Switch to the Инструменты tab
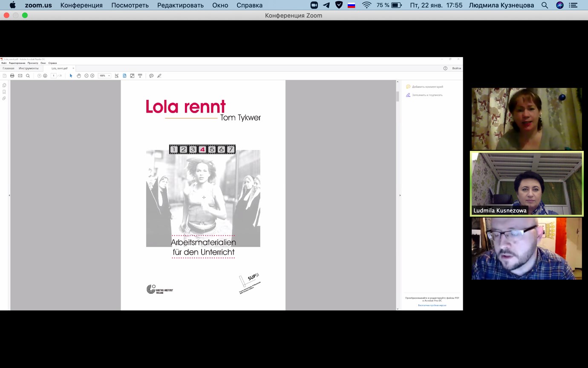 [29, 68]
